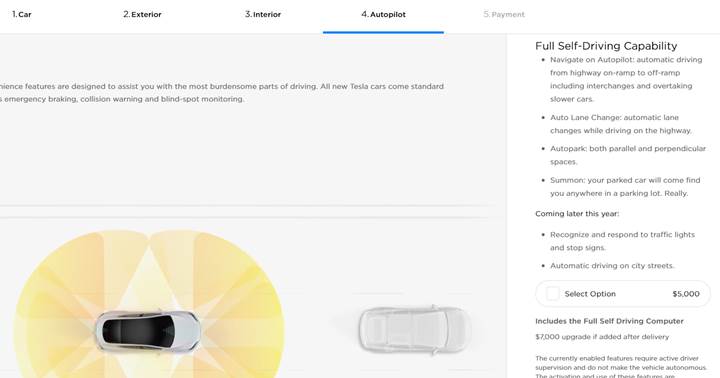Click '$7,000 upgrade if added after delivery'
The height and width of the screenshot is (378, 720).
tap(602, 337)
